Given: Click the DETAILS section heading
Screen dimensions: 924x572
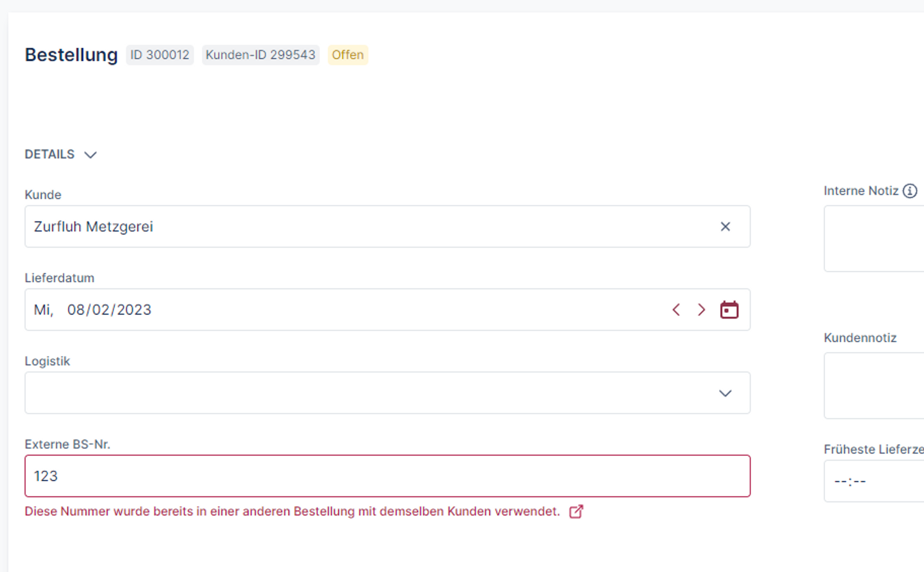Looking at the screenshot, I should [x=49, y=154].
